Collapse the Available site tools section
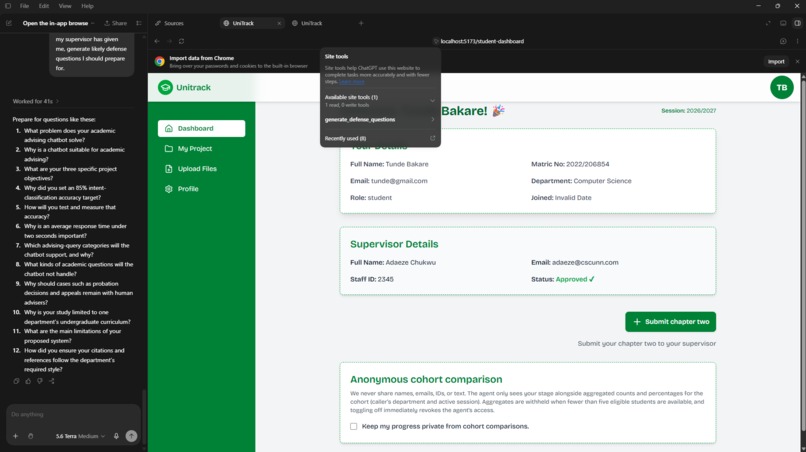The width and height of the screenshot is (806, 452). [x=432, y=100]
